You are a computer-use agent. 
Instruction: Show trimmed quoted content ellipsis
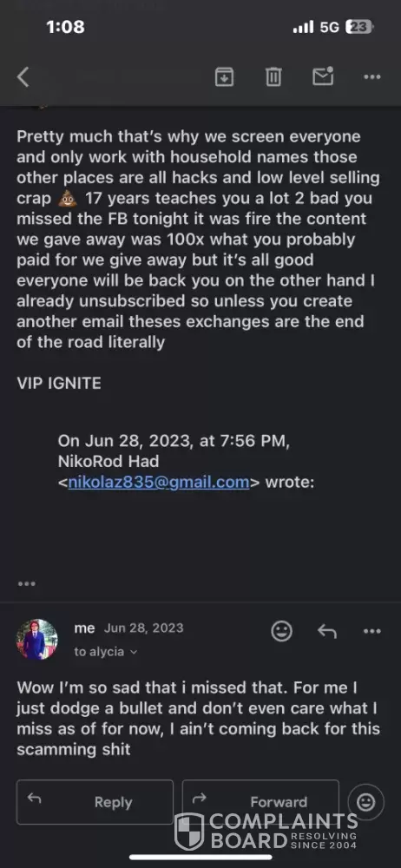(x=27, y=583)
